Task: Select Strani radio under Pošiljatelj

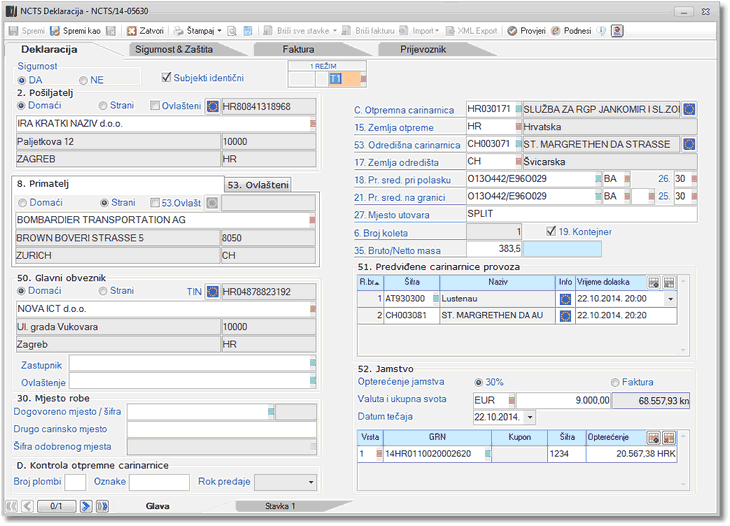Action: tap(103, 106)
